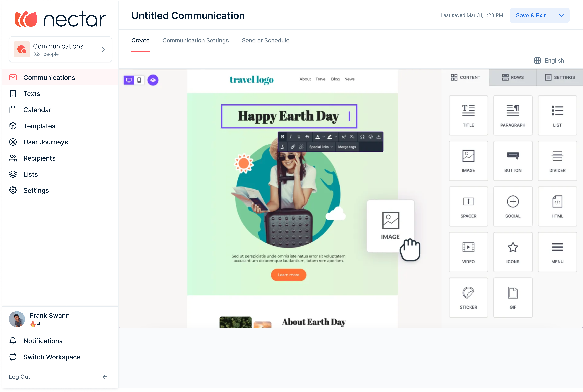
Task: Switch to mobile preview mode
Action: click(139, 80)
